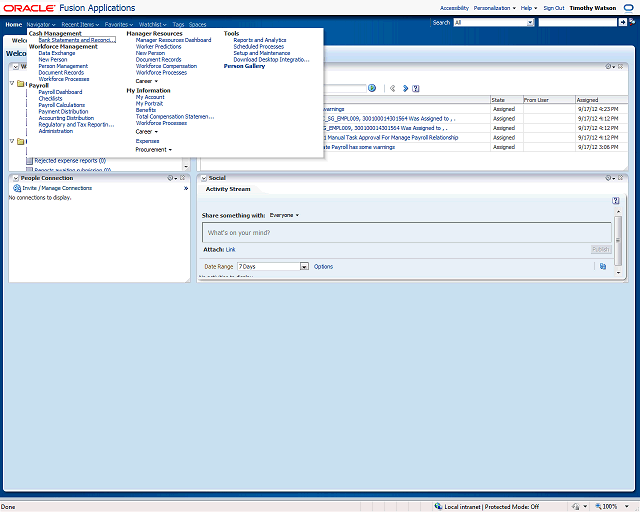
Task: Select Payroll Dashboard in Navigator menu
Action: tap(60, 92)
